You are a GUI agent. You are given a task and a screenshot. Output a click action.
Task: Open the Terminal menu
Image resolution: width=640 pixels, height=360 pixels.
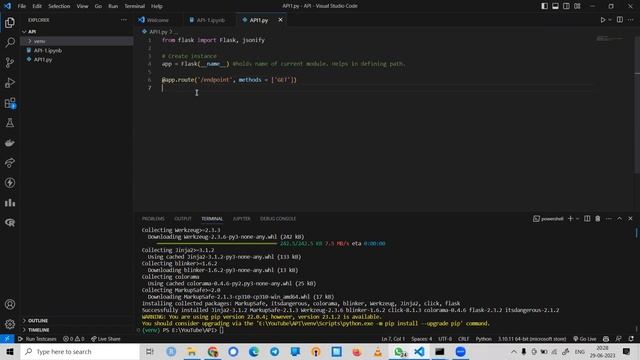click(x=135, y=6)
